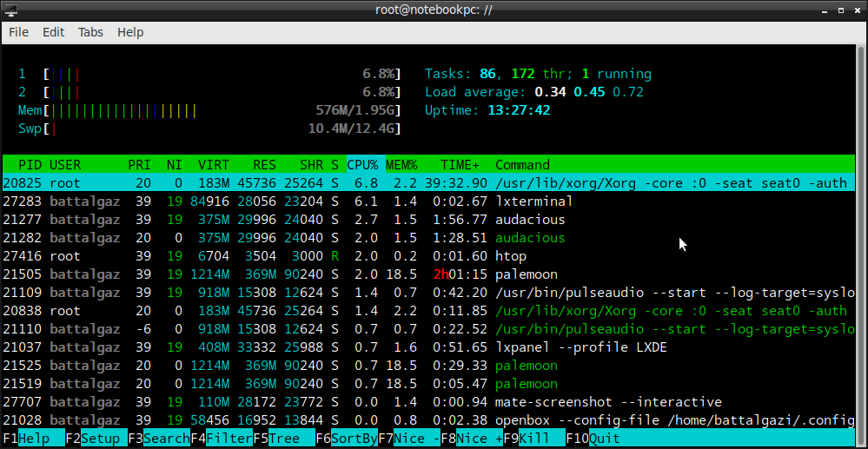Open the File menu
Screen dimensions: 868x449
point(18,32)
